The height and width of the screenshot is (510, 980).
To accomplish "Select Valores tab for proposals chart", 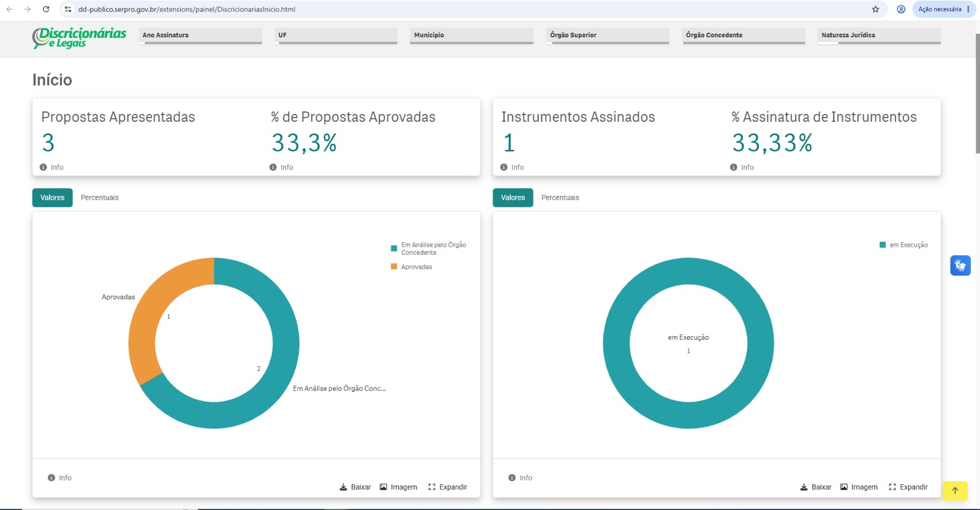I will (x=53, y=198).
